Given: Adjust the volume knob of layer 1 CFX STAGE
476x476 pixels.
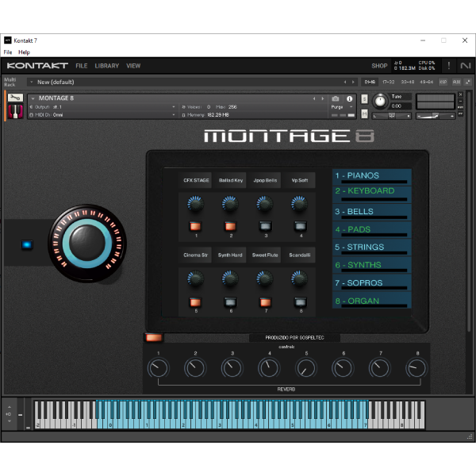Looking at the screenshot, I should click(x=195, y=205).
